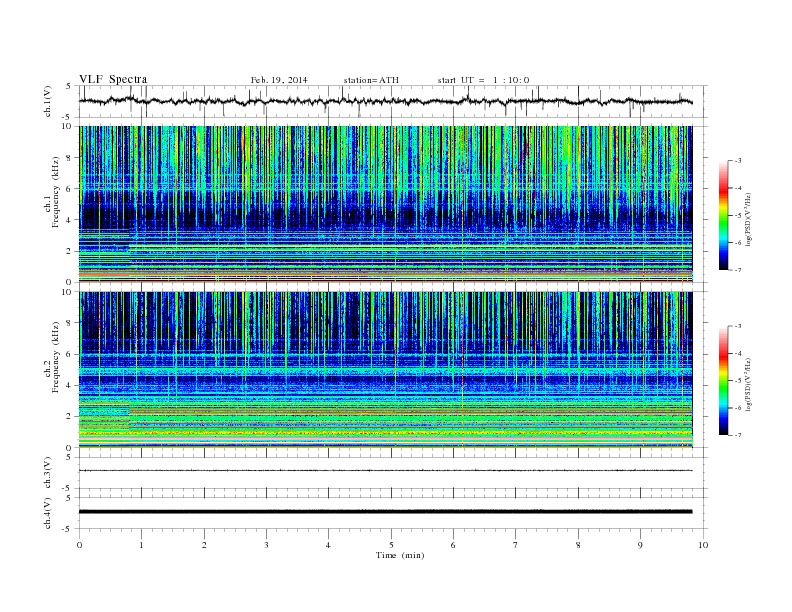Viewport: 792px width, 612px height.
Task: Click the "-7" value on ch.2 color bar
Action: pos(737,435)
